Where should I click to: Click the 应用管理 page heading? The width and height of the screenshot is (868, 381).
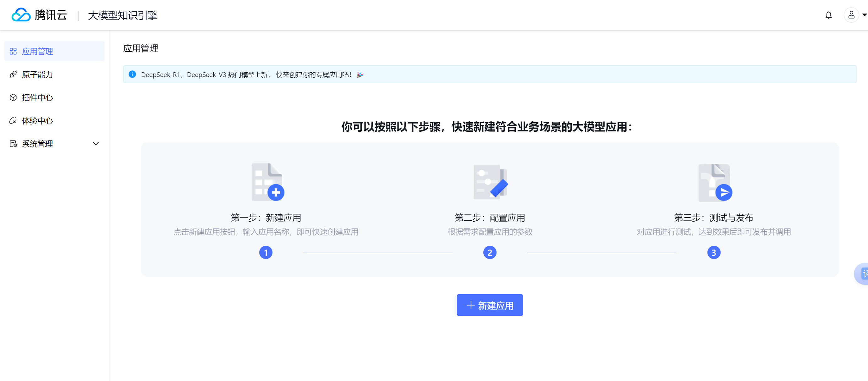coord(140,48)
